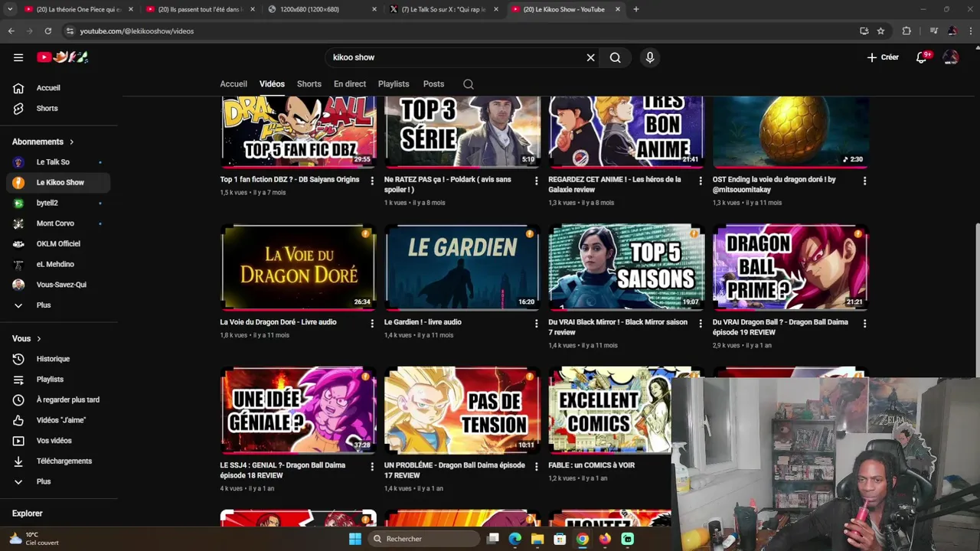This screenshot has width=980, height=551.
Task: Open OKLM Officiel subscription channel
Action: coord(58,244)
